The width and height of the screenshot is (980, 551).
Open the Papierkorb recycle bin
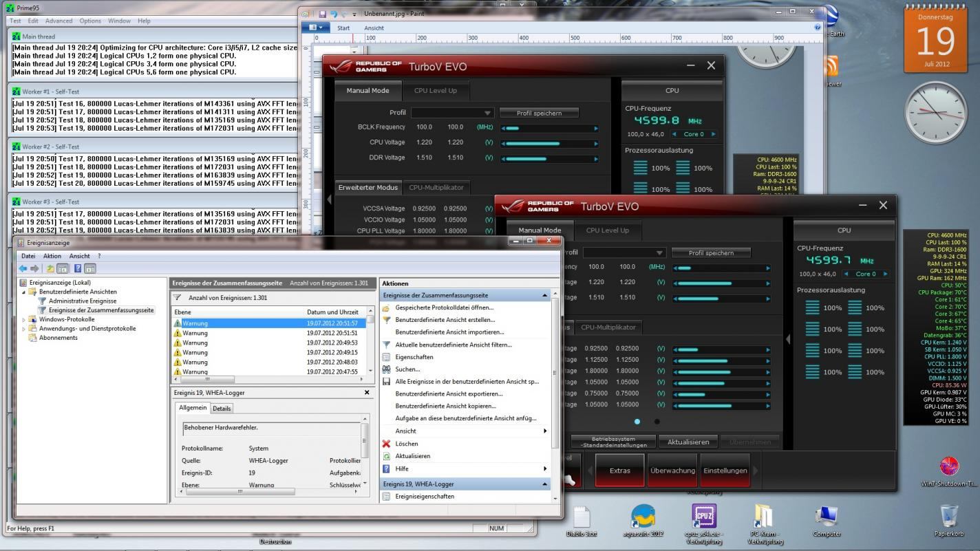[949, 521]
